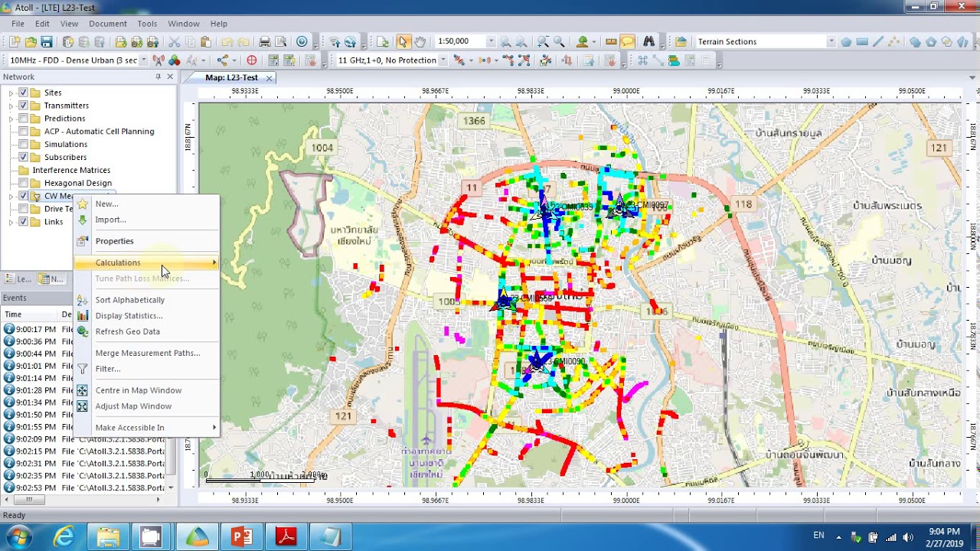Switch to the Legend panel tab
The height and width of the screenshot is (551, 980).
18,279
